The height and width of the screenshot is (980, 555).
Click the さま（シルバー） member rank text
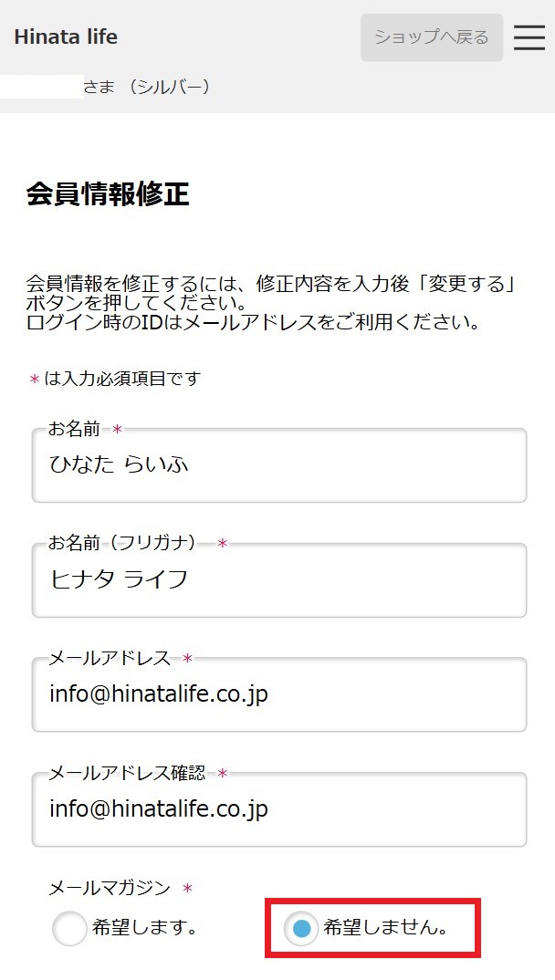pos(147,88)
